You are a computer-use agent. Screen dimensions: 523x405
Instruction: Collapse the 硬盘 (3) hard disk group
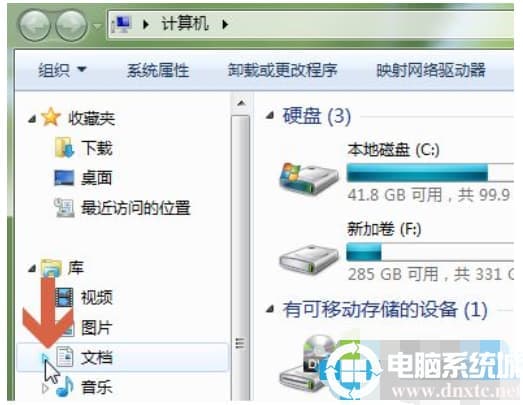[x=270, y=115]
